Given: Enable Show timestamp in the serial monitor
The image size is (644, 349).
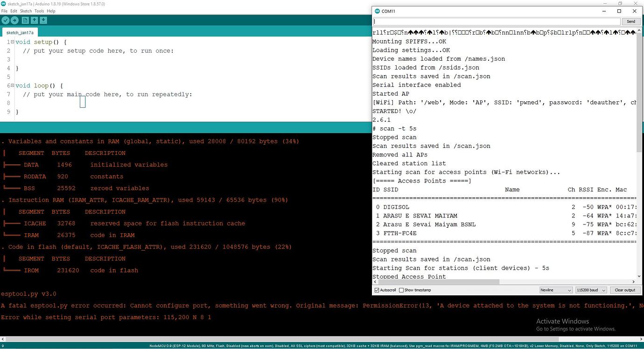Looking at the screenshot, I should pos(401,290).
